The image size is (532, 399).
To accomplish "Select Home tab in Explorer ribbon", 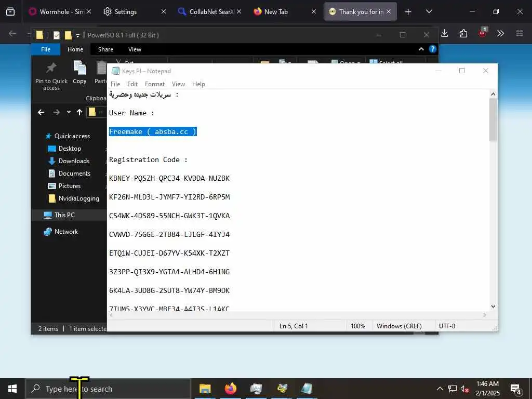I will pyautogui.click(x=75, y=49).
